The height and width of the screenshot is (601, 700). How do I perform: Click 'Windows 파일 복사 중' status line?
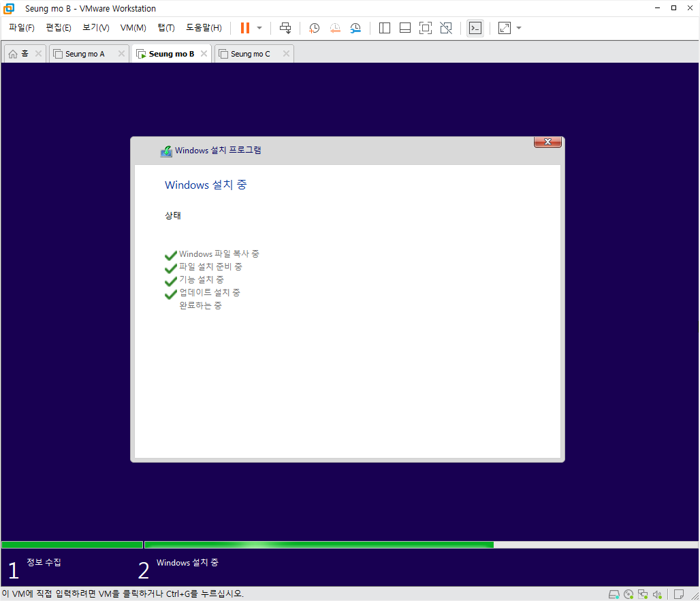[219, 253]
